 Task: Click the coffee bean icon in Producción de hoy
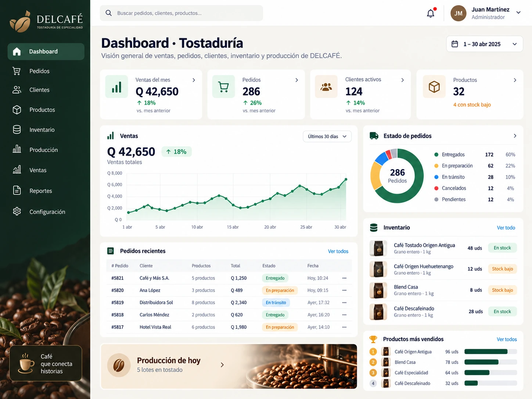pos(119,365)
